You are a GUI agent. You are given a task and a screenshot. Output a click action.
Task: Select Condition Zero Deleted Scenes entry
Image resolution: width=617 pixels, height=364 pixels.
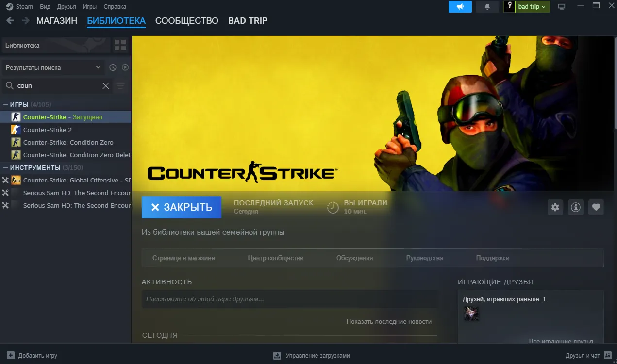66,155
